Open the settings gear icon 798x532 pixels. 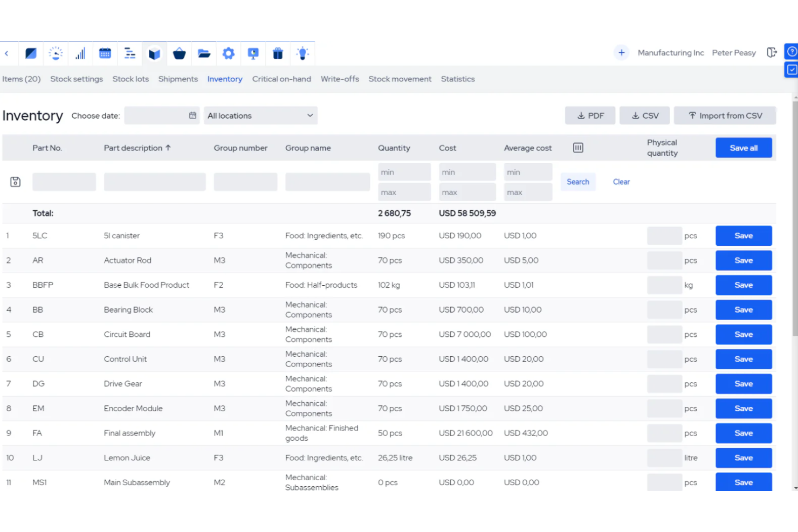coord(229,53)
